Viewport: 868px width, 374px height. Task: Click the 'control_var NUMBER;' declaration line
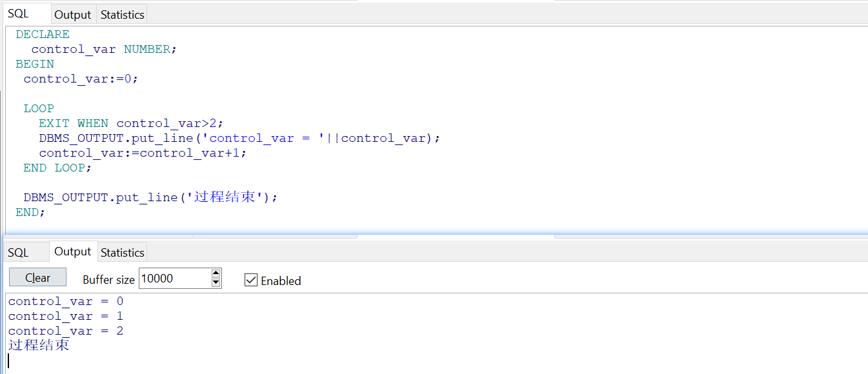pos(104,49)
